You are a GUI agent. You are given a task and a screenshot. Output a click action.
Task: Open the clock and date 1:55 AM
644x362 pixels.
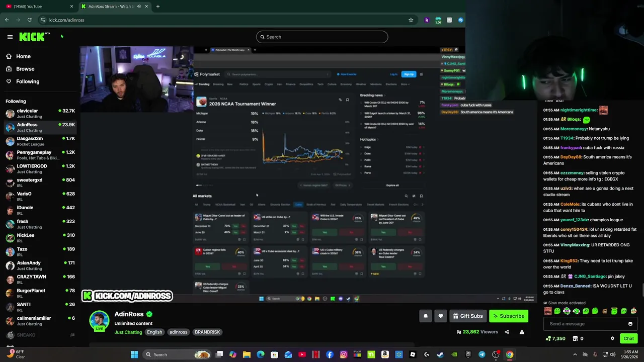tap(630, 354)
